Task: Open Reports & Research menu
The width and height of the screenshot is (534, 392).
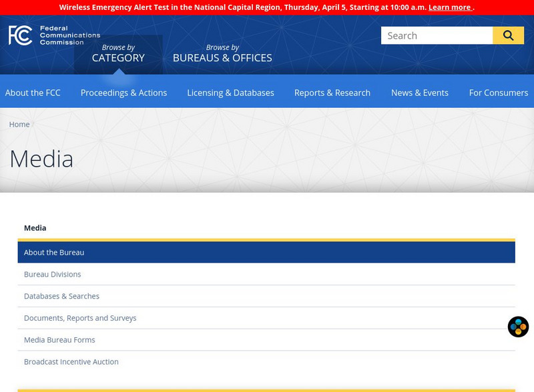Action: 332,93
